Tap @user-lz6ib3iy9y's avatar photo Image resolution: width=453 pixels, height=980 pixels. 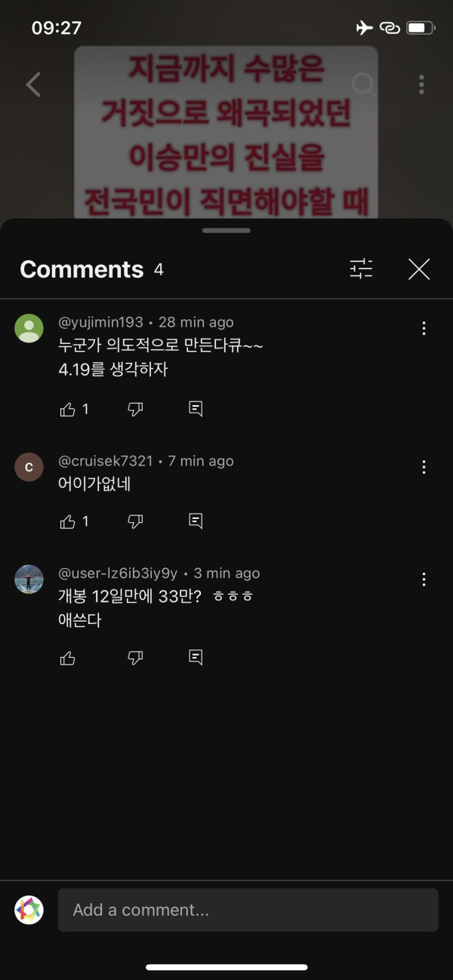click(29, 579)
